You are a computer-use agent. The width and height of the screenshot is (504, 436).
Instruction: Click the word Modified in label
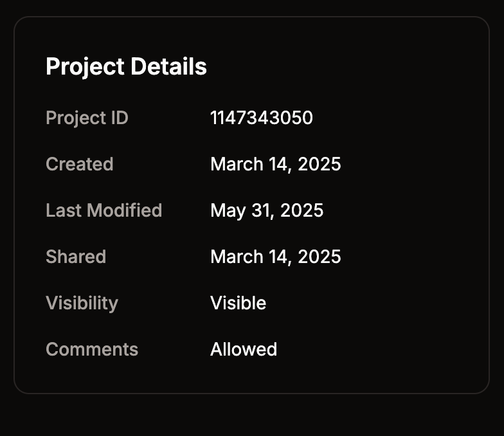tap(125, 210)
